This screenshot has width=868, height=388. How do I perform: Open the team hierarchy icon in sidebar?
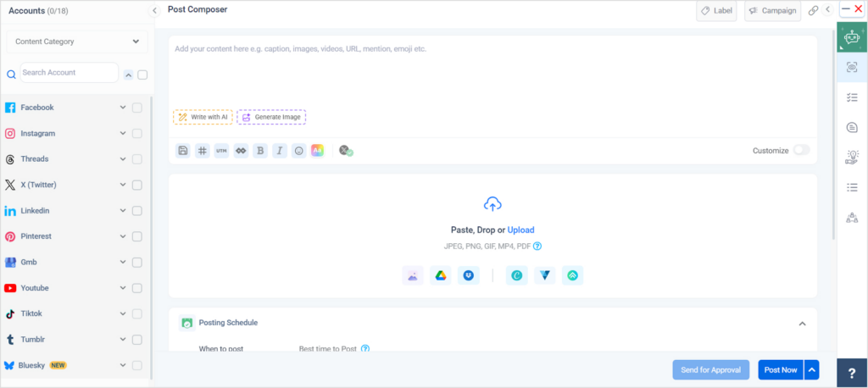(852, 218)
